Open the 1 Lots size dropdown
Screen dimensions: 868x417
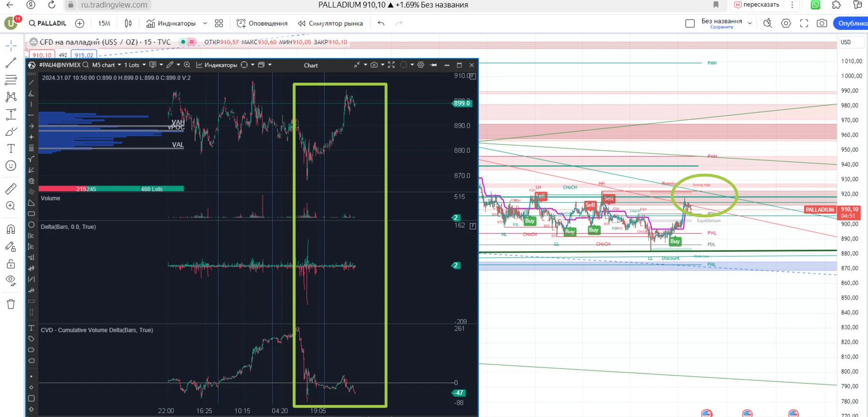tap(135, 65)
